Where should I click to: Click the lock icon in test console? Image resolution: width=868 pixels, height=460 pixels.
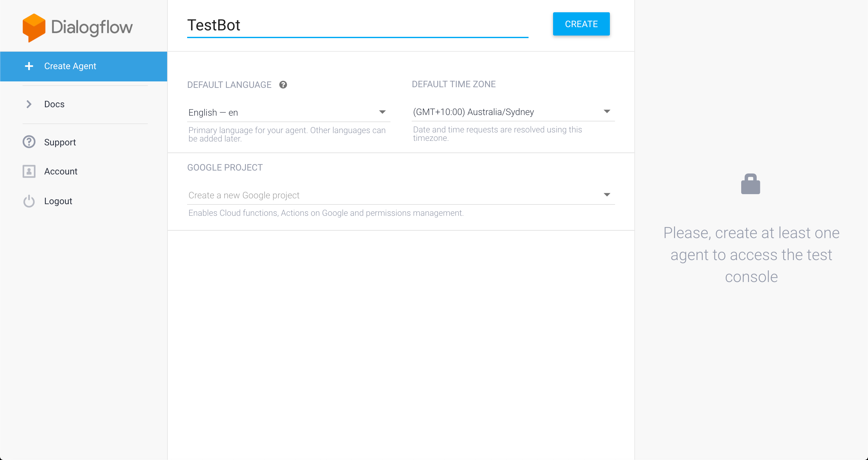(x=751, y=184)
